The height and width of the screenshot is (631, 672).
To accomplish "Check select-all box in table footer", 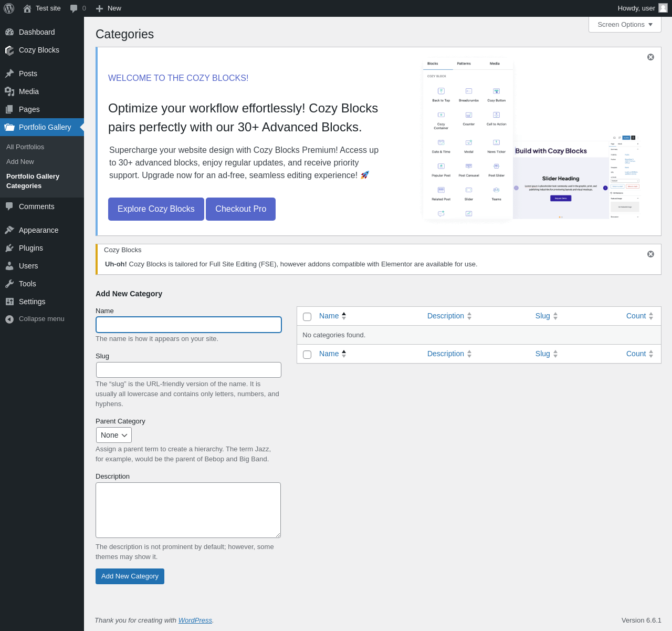I will [307, 355].
